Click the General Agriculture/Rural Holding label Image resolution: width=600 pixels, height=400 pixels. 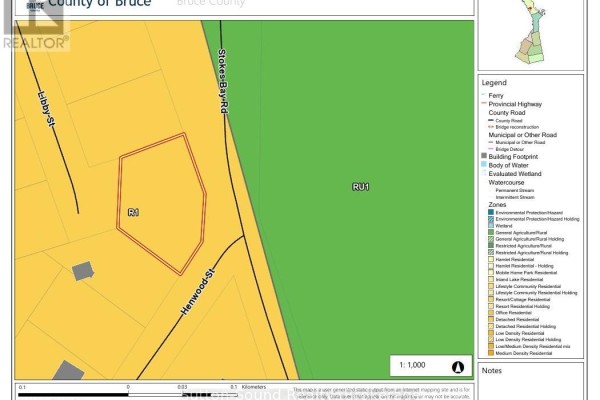point(530,239)
